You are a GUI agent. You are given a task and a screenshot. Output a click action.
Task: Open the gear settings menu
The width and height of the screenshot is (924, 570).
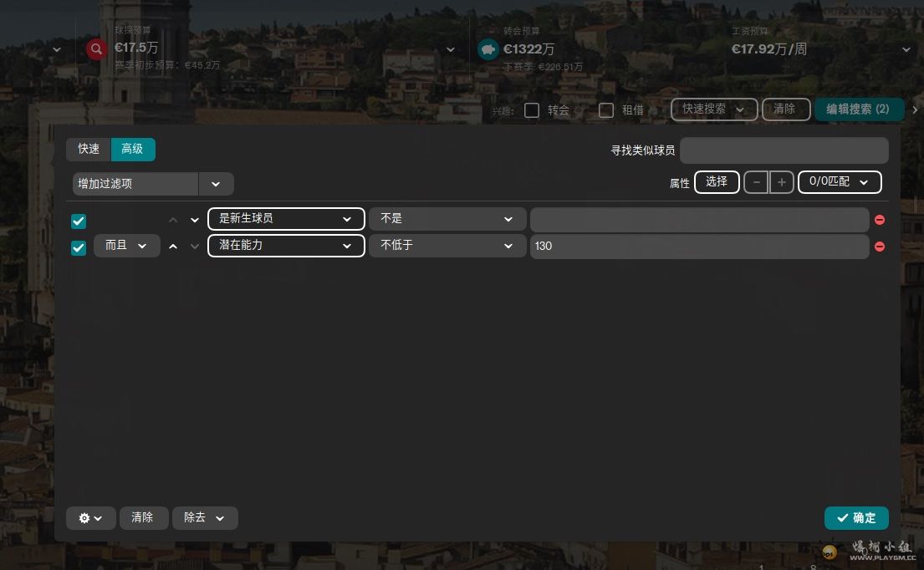(x=90, y=518)
